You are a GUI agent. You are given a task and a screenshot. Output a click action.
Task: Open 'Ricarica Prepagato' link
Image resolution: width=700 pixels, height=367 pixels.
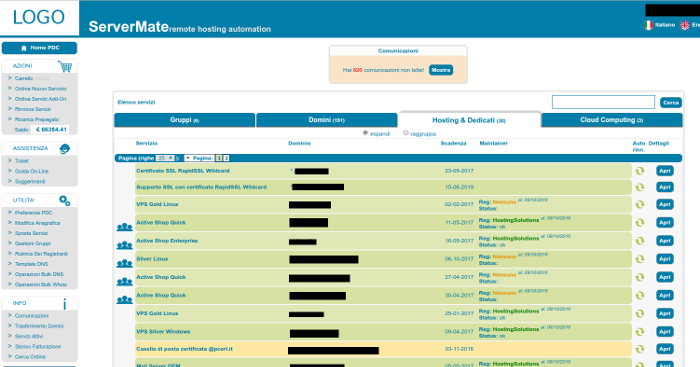click(x=37, y=120)
